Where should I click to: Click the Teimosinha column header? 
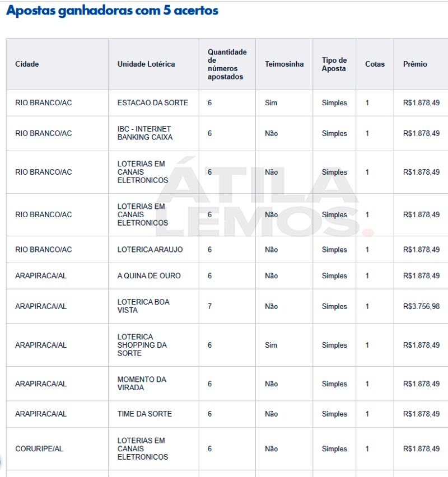click(284, 64)
